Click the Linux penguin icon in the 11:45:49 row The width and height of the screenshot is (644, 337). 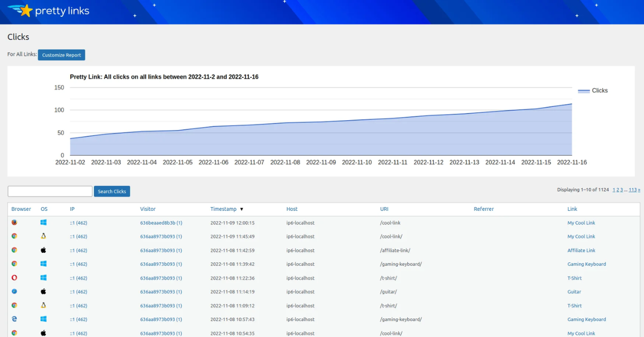tap(43, 237)
